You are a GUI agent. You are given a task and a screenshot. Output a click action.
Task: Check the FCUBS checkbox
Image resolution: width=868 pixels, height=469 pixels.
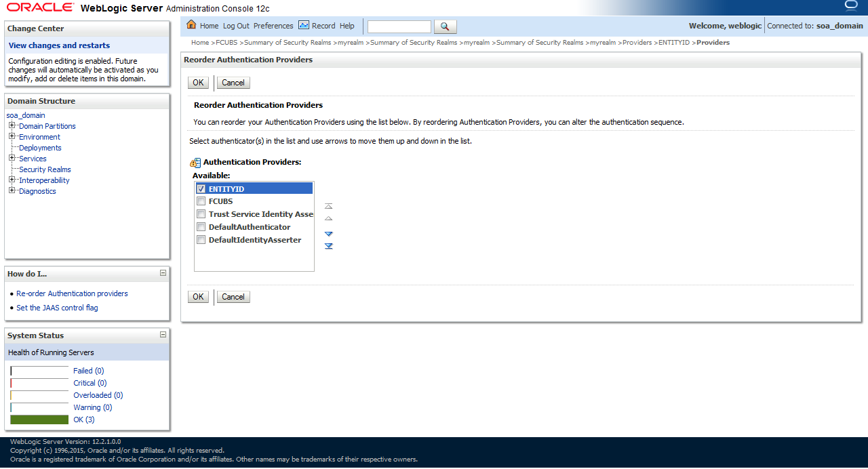click(201, 201)
